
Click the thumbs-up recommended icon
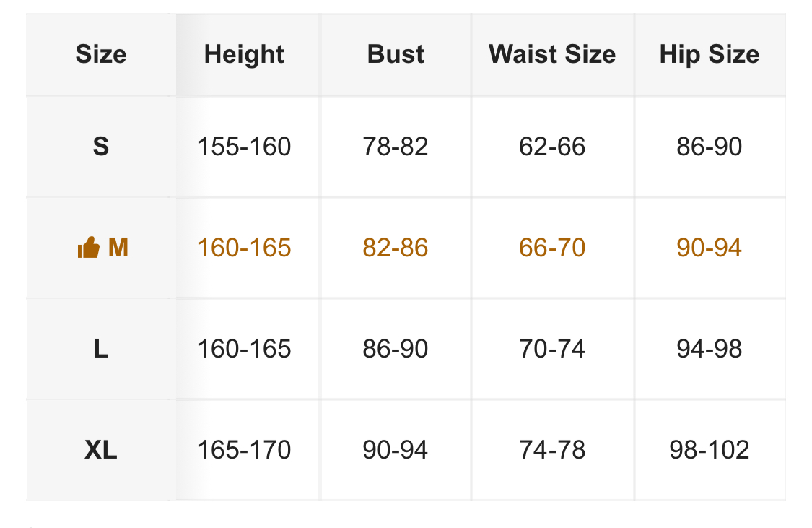coord(87,248)
